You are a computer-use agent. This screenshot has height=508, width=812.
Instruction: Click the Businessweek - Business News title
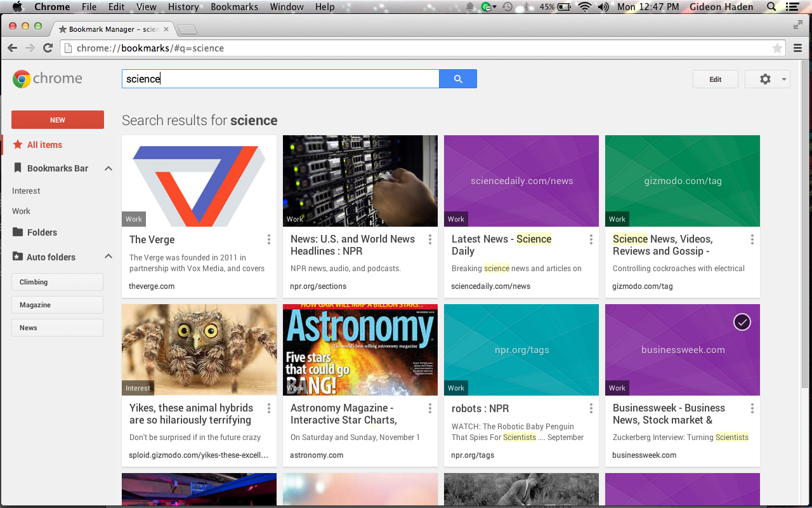pyautogui.click(x=669, y=414)
